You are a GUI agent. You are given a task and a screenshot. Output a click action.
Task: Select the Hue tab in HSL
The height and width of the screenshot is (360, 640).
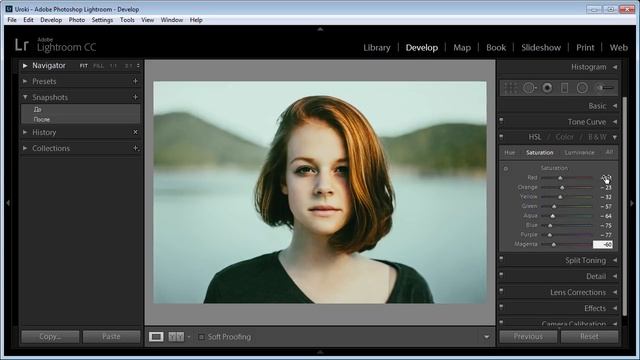[x=509, y=153]
